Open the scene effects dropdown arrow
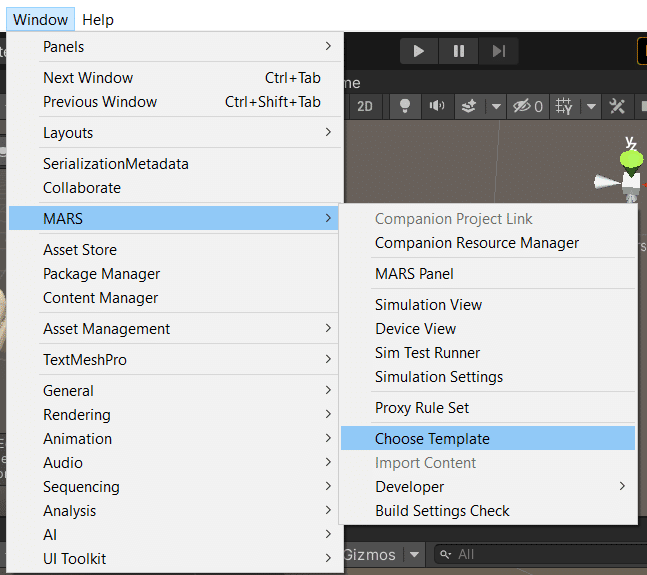 coord(496,106)
